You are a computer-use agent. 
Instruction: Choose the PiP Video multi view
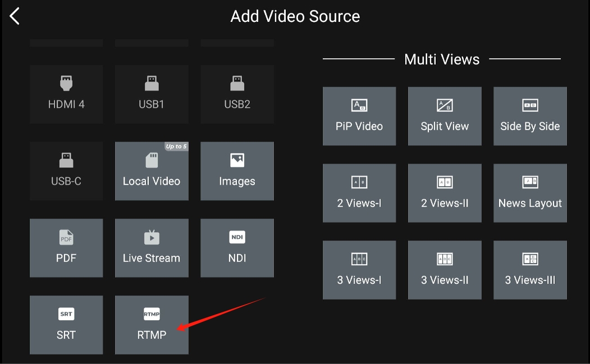point(359,116)
